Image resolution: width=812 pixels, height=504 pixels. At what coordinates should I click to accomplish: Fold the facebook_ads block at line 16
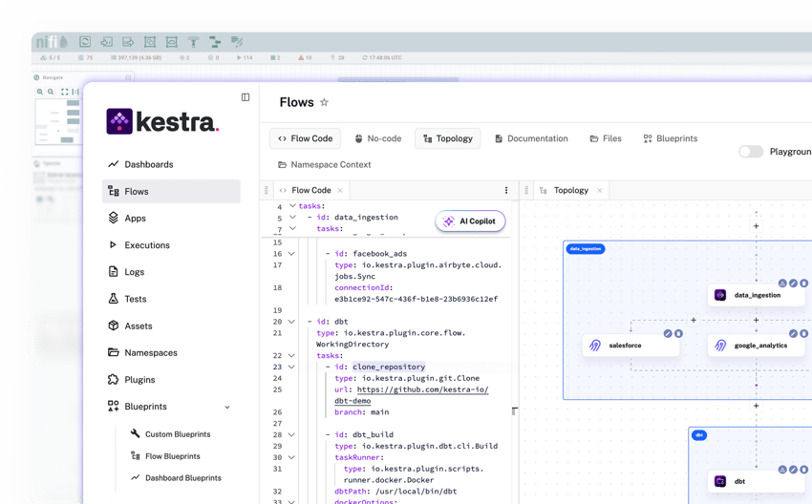(292, 254)
